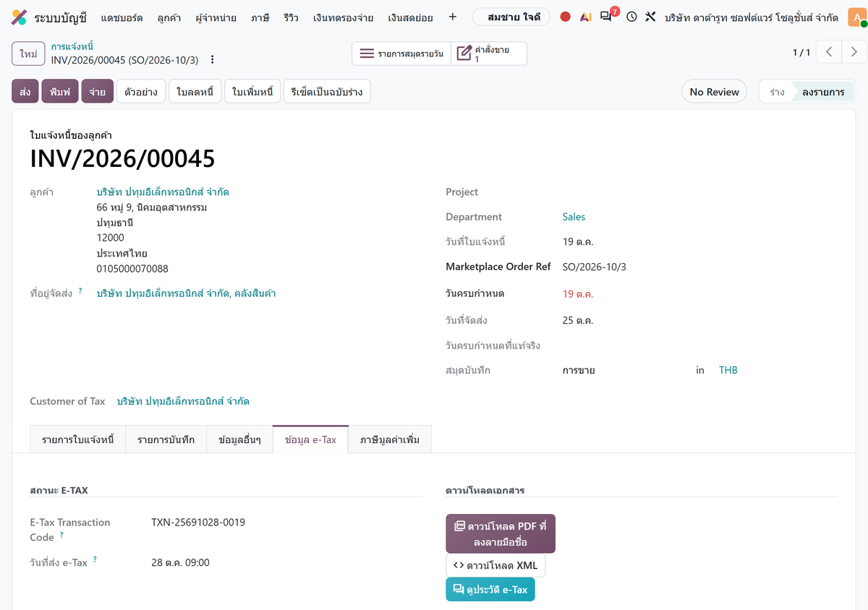Download the signed PDF document
The image size is (868, 610).
tap(501, 533)
